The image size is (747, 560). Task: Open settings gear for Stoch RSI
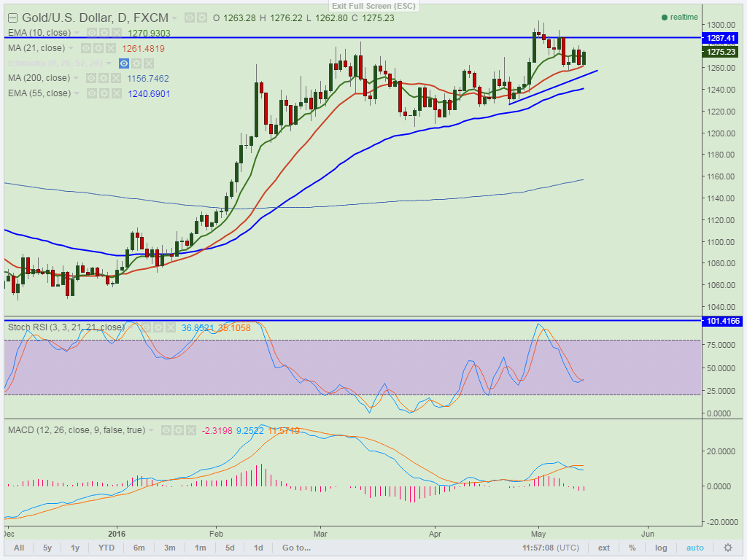tap(158, 327)
